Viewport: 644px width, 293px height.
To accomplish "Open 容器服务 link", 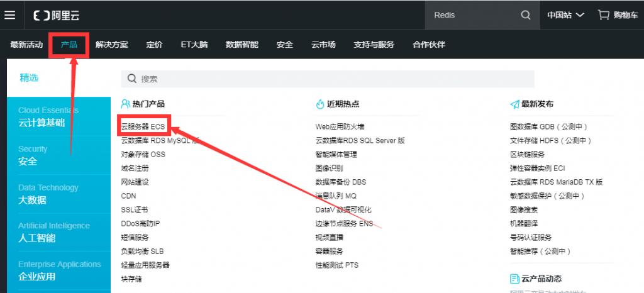I will pyautogui.click(x=330, y=252).
